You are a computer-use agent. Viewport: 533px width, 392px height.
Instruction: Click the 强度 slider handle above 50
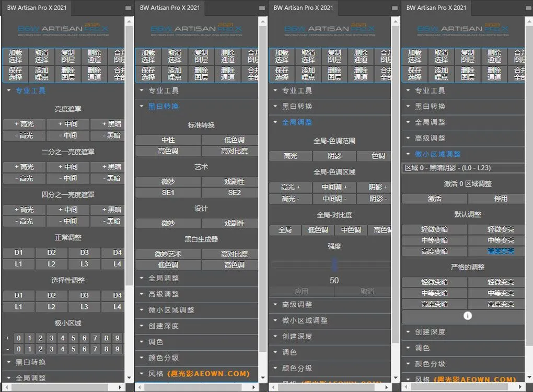point(334,263)
